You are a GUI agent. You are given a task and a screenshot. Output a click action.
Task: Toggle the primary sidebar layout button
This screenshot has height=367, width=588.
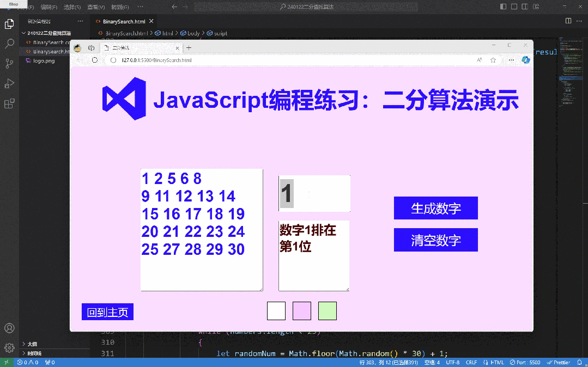pyautogui.click(x=504, y=7)
